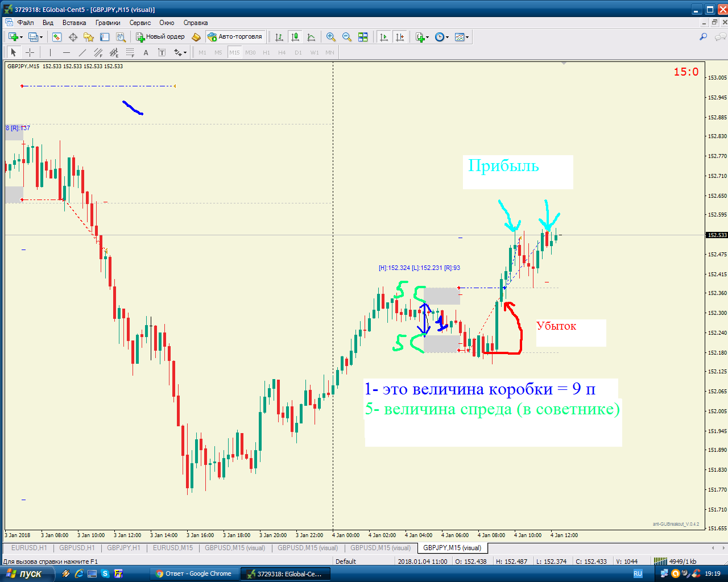
Task: Tile chart windows icon
Action: coord(363,37)
